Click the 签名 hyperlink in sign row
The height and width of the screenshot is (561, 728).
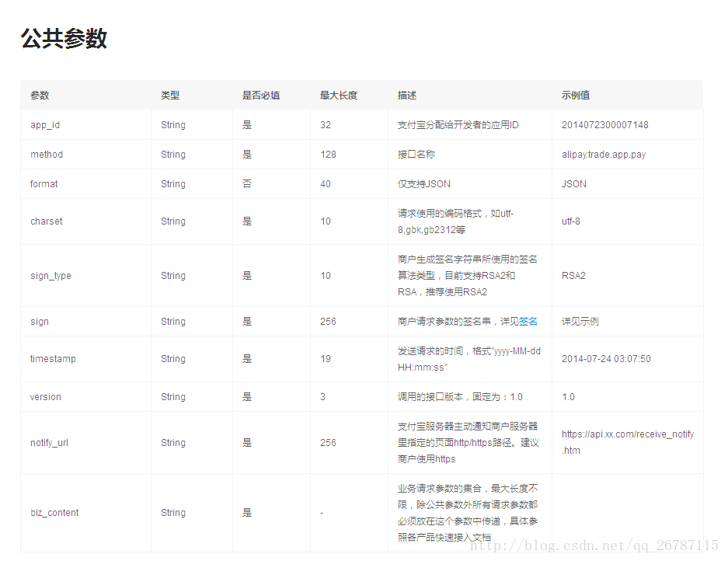tap(529, 321)
